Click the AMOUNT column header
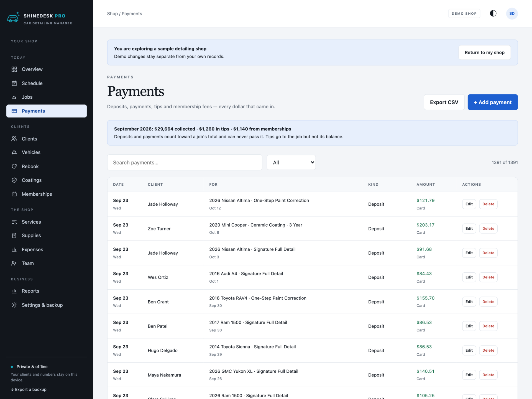Screen dimensions: 532x399 click(426, 185)
